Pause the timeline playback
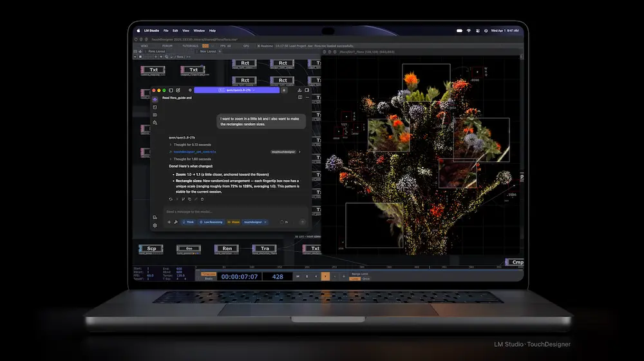 (x=307, y=277)
